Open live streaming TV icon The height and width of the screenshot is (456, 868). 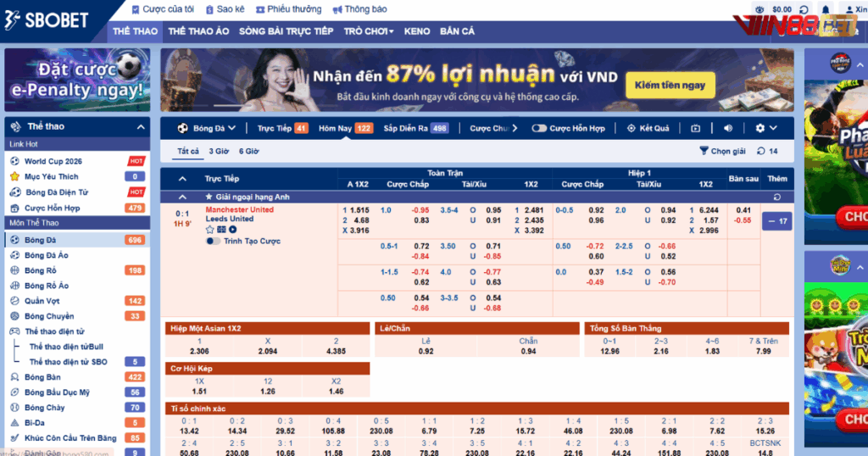coord(695,128)
